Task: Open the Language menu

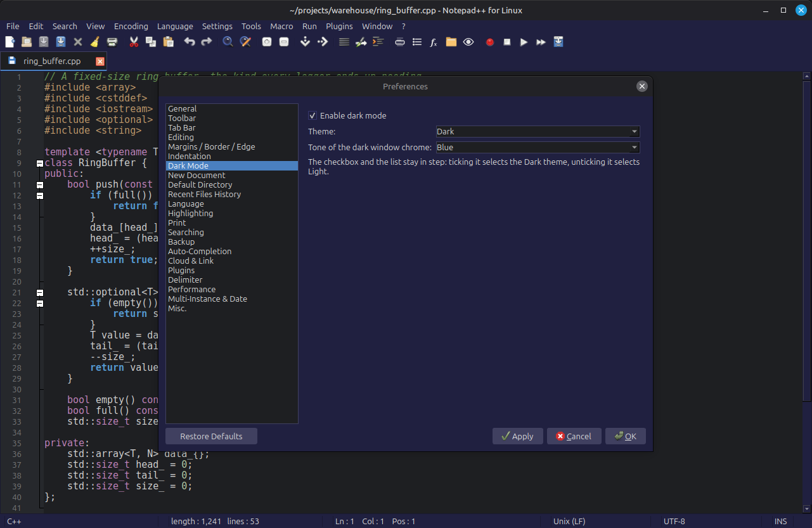Action: pyautogui.click(x=175, y=26)
